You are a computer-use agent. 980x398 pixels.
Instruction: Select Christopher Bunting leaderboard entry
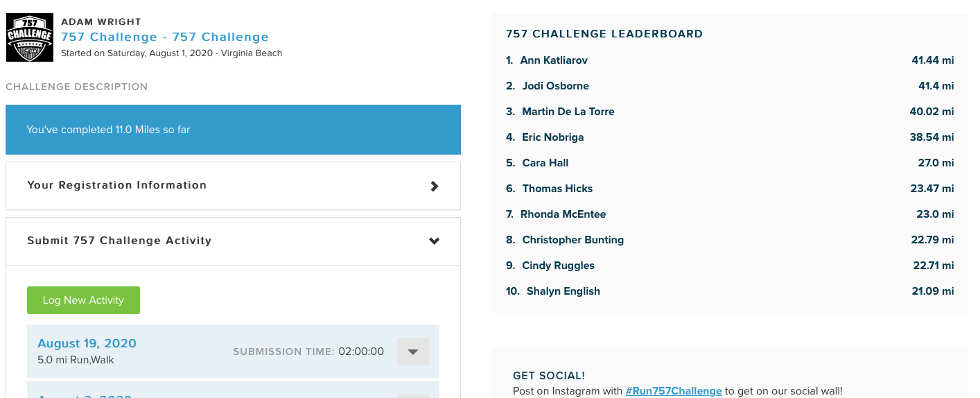coord(572,240)
